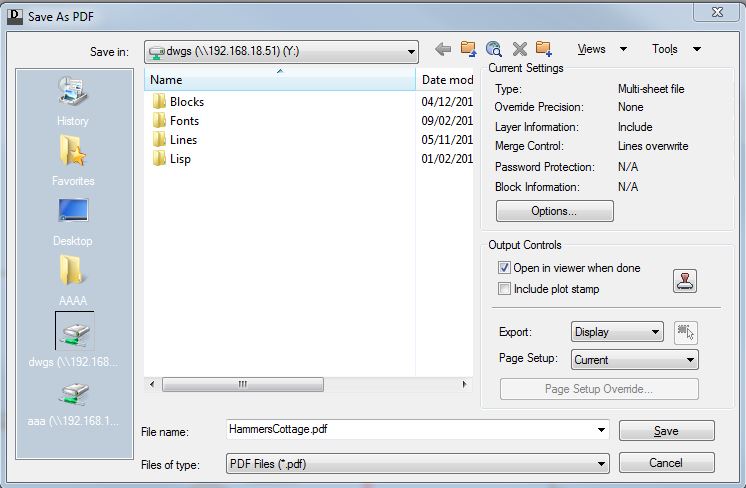Go up one folder level icon
Viewport: 746px width, 488px height.
(468, 49)
